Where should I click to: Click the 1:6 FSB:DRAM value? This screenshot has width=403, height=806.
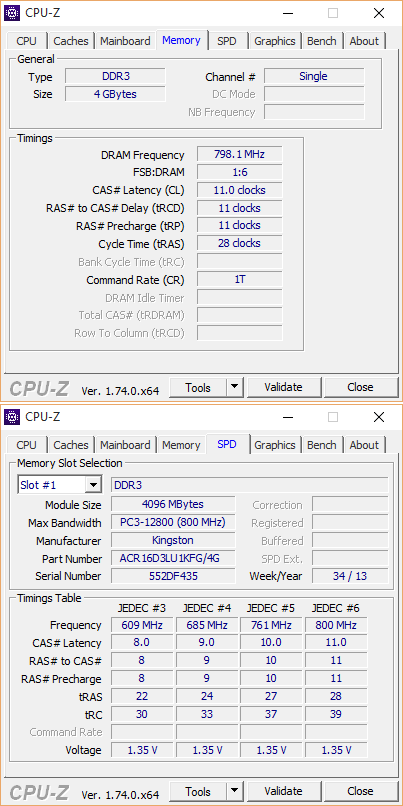[x=240, y=172]
